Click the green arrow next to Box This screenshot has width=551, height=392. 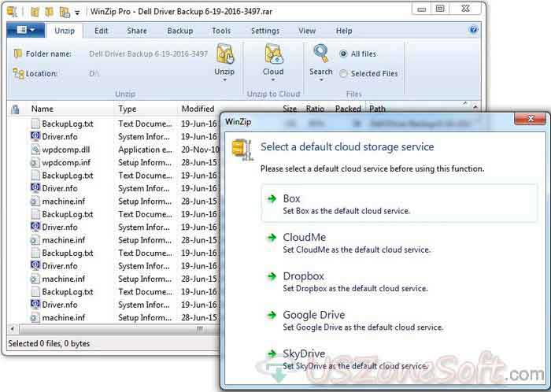[x=272, y=198]
